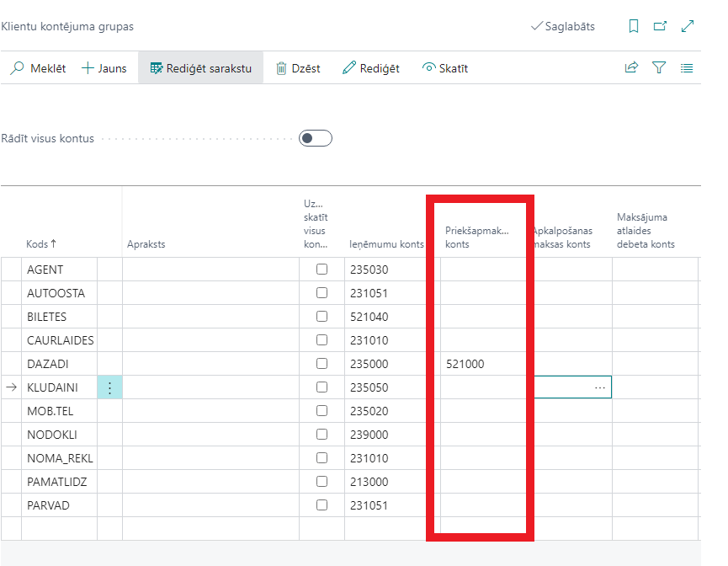This screenshot has width=728, height=566.
Task: Open KLUDAINI row actions three-dot menu
Action: point(109,387)
